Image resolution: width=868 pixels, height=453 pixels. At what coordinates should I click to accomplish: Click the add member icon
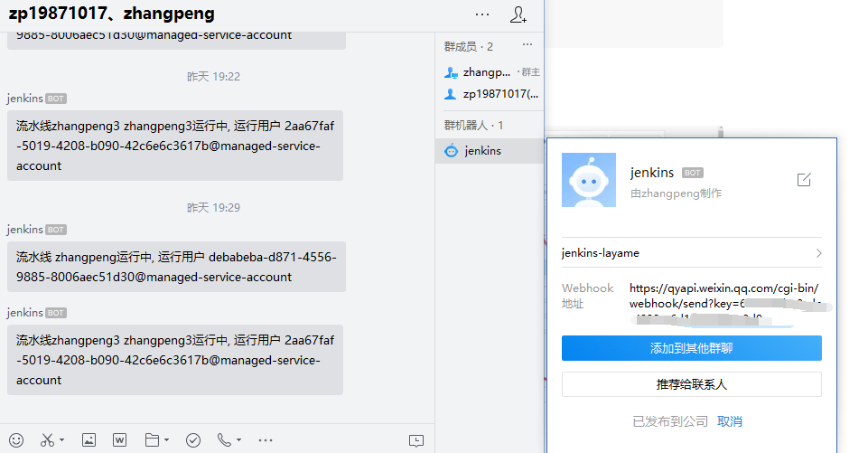pos(518,14)
